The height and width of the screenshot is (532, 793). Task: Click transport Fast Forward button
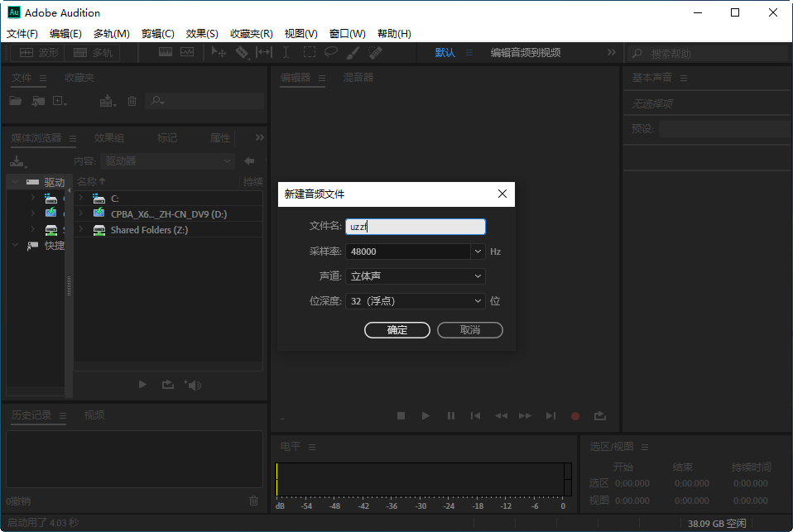coord(526,415)
